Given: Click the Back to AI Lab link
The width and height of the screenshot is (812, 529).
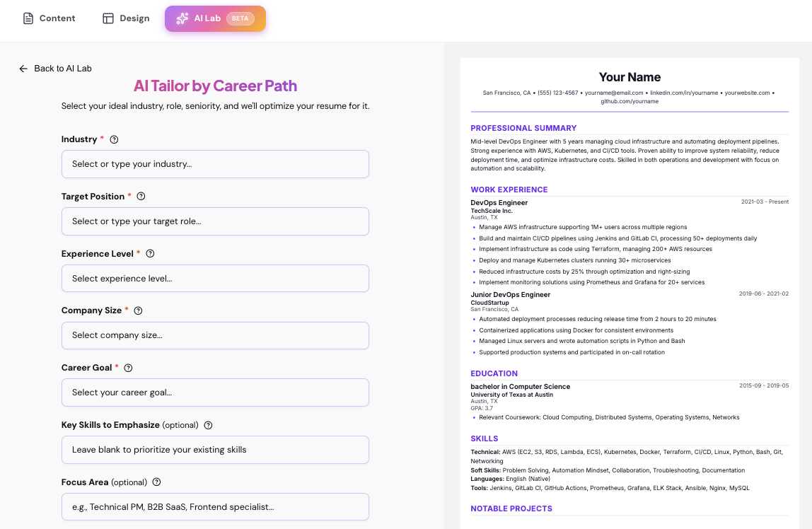Looking at the screenshot, I should [62, 68].
